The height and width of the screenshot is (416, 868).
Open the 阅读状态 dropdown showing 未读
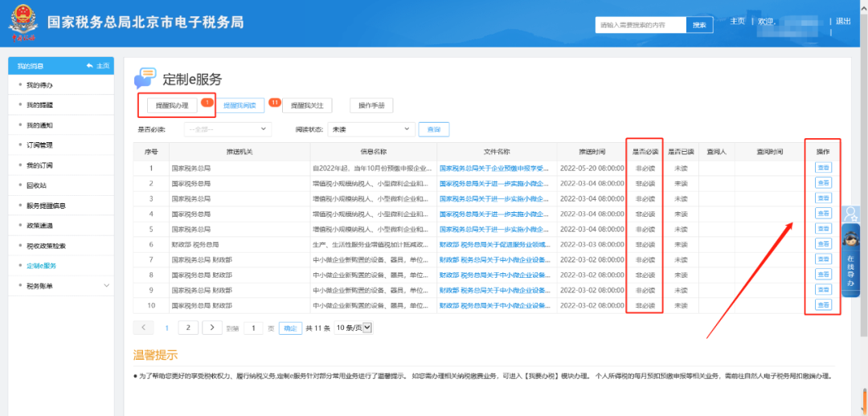coord(371,129)
